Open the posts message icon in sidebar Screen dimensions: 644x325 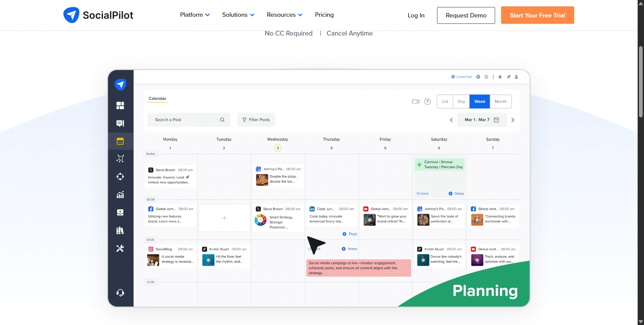pyautogui.click(x=120, y=123)
